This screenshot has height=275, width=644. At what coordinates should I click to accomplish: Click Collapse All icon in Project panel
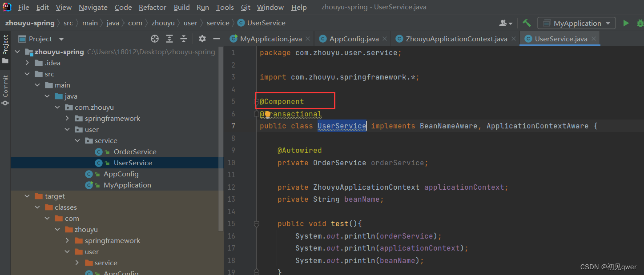coord(184,39)
